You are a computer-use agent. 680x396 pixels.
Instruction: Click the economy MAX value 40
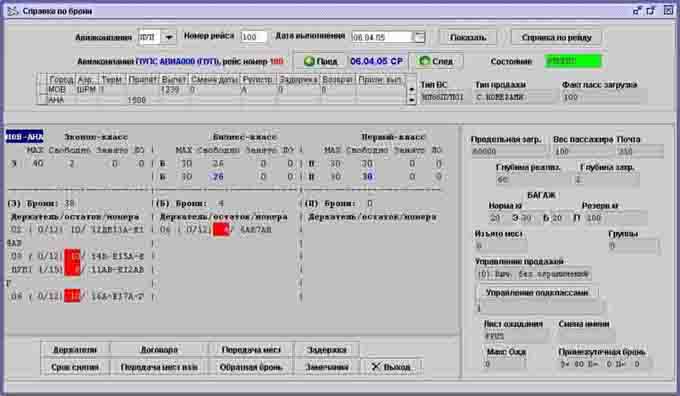(x=38, y=164)
